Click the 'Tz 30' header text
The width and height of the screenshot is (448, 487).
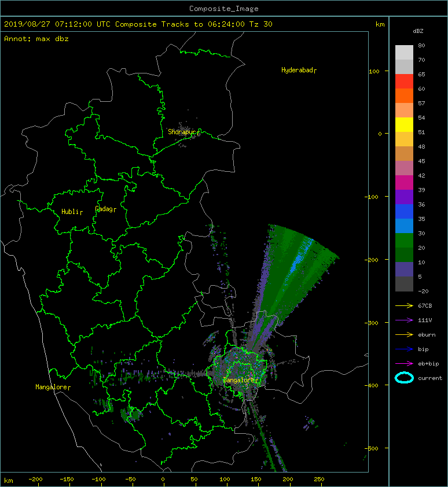(261, 24)
